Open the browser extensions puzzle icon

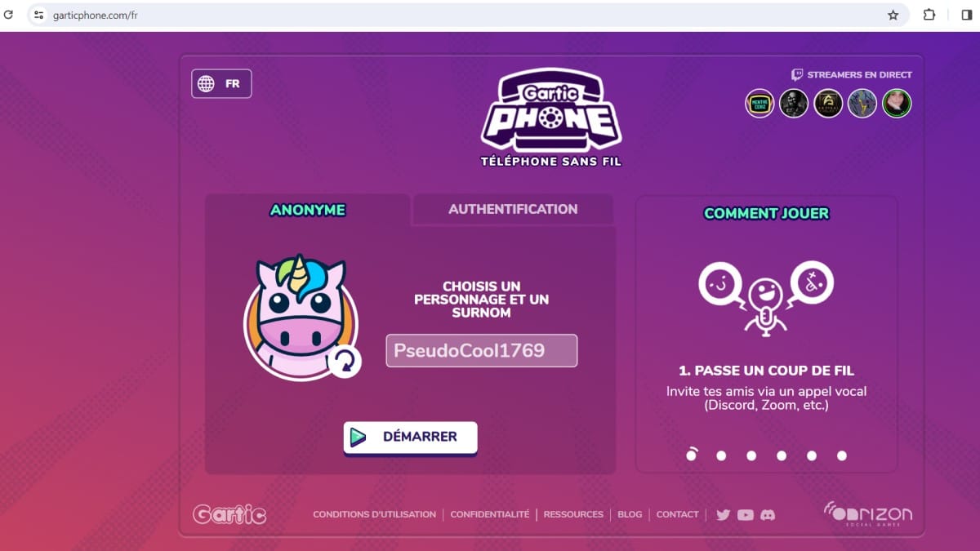[929, 15]
